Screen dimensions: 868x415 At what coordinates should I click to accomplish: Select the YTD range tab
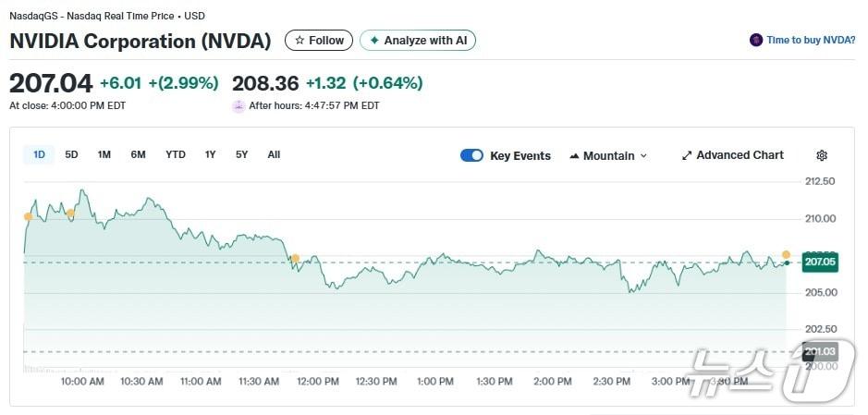click(176, 154)
